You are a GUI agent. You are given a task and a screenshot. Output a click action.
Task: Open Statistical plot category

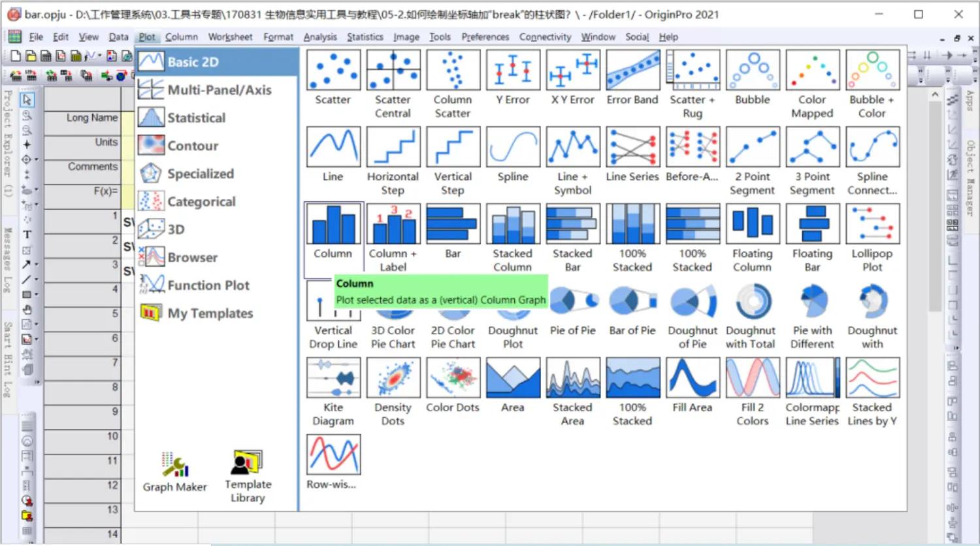[217, 118]
